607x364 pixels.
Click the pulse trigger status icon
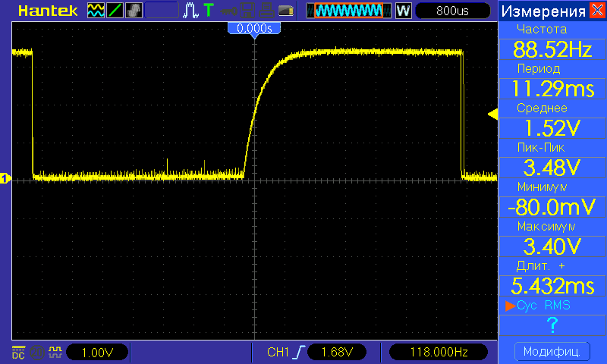(x=190, y=11)
